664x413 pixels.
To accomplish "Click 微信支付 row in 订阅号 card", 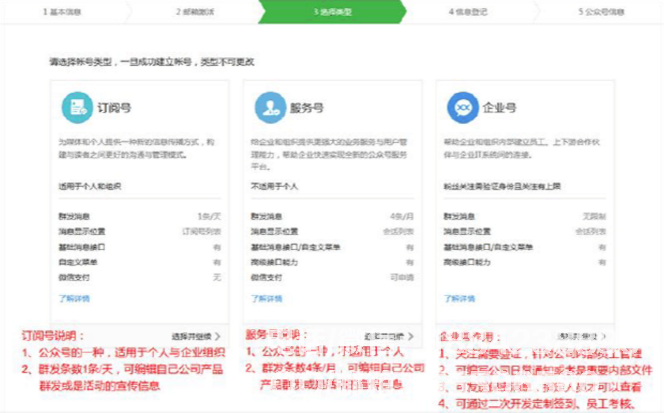I will click(140, 277).
